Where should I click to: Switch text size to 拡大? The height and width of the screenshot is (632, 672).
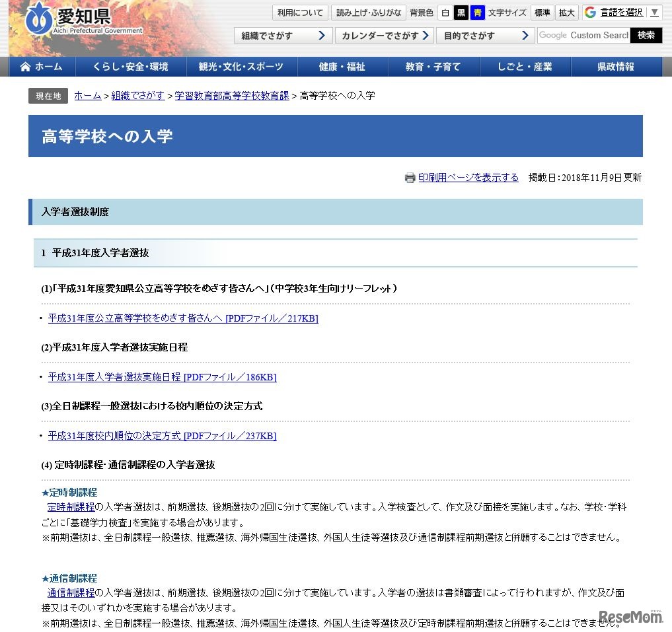click(x=566, y=12)
